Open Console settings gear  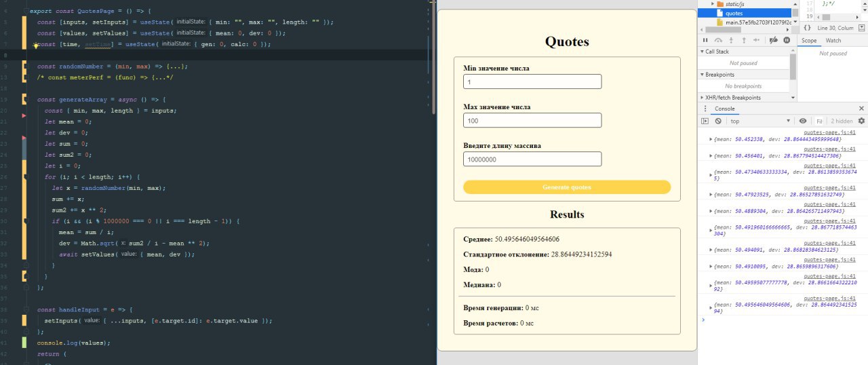tap(861, 121)
